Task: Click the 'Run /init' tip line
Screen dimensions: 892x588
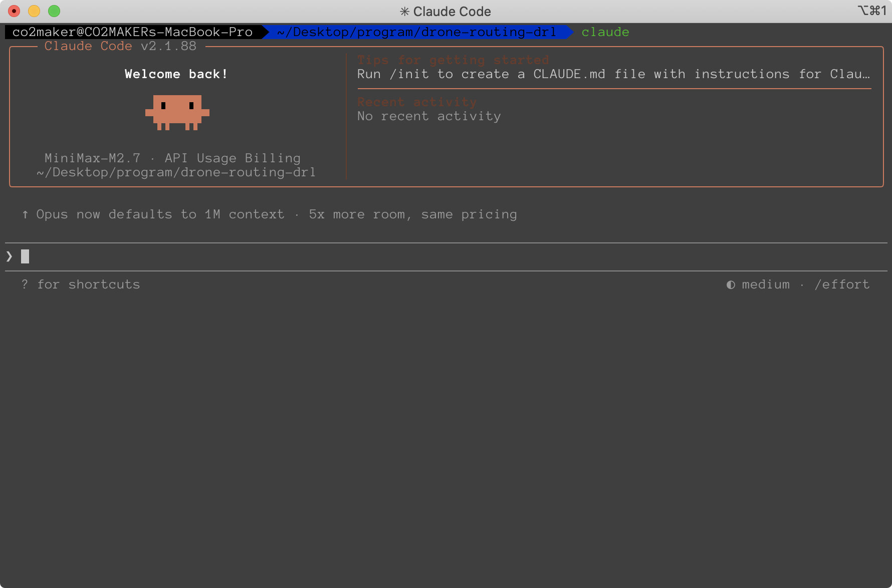Action: (x=613, y=74)
